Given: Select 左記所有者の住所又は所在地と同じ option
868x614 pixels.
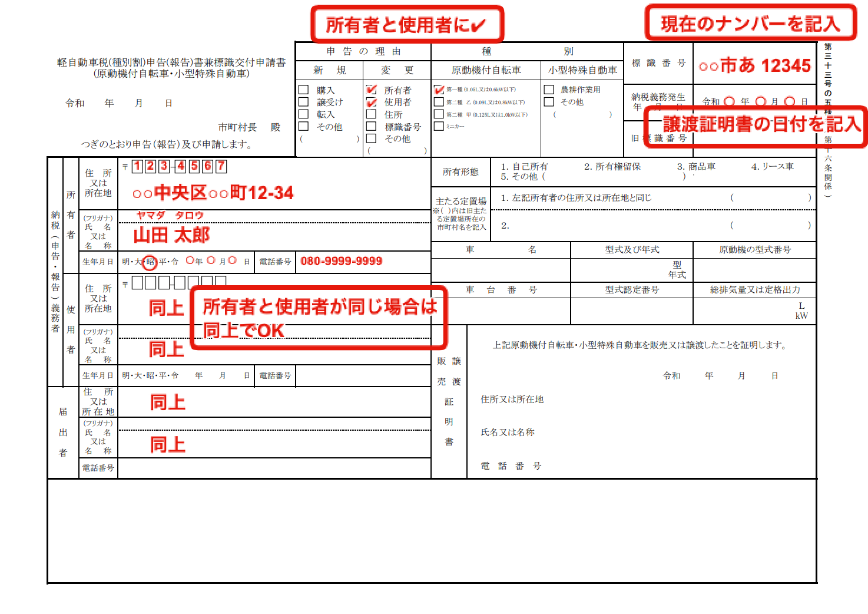Looking at the screenshot, I should [576, 198].
